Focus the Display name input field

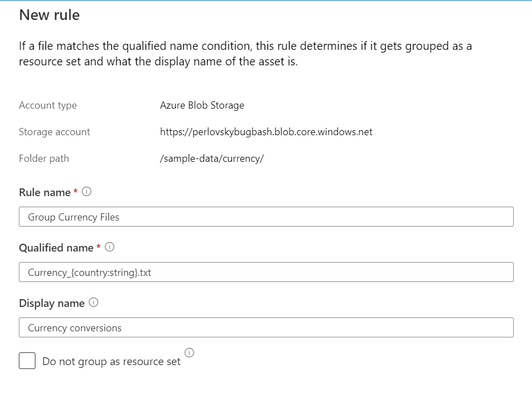point(266,327)
